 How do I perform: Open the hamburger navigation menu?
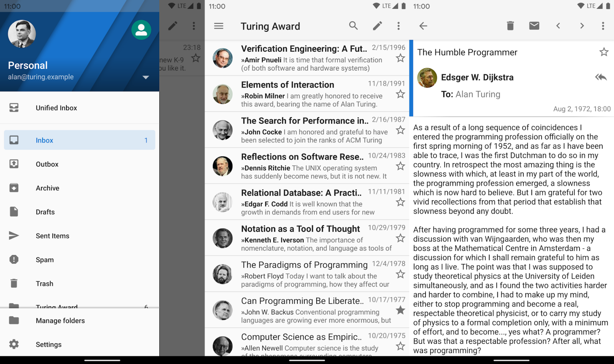point(219,26)
